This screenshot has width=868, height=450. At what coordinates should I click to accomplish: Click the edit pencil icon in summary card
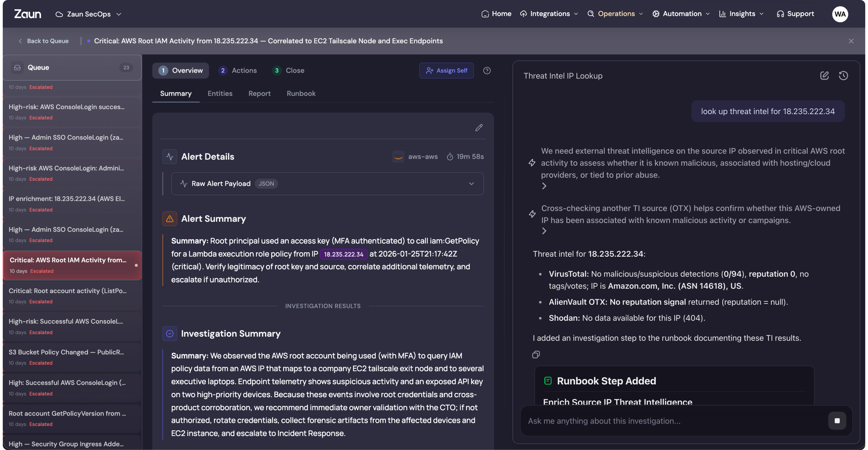(479, 127)
